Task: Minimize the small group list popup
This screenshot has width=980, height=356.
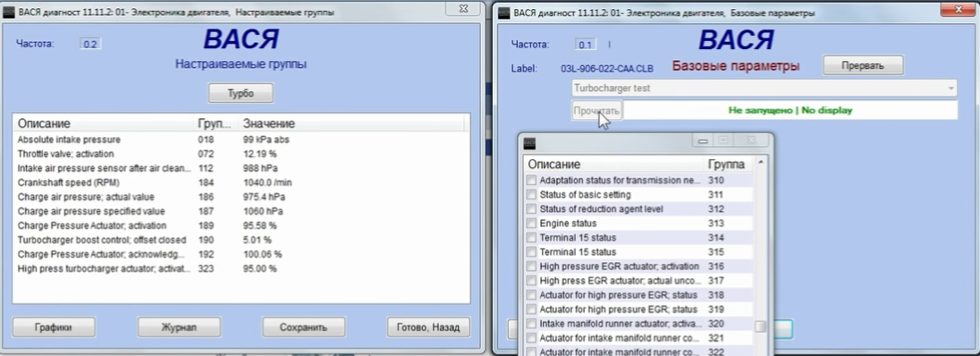Action: (703, 141)
